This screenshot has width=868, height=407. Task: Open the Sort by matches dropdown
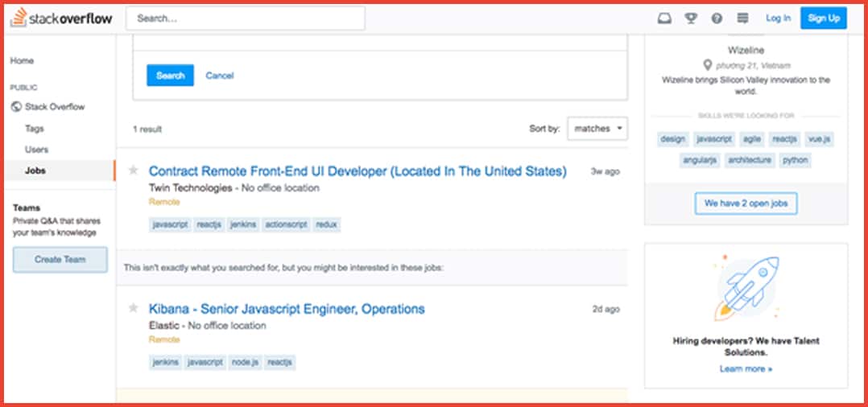tap(597, 129)
